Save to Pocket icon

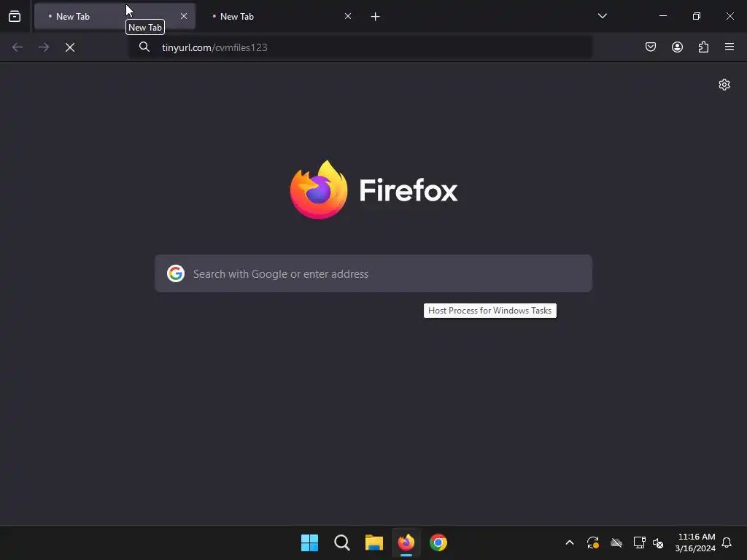pyautogui.click(x=651, y=47)
